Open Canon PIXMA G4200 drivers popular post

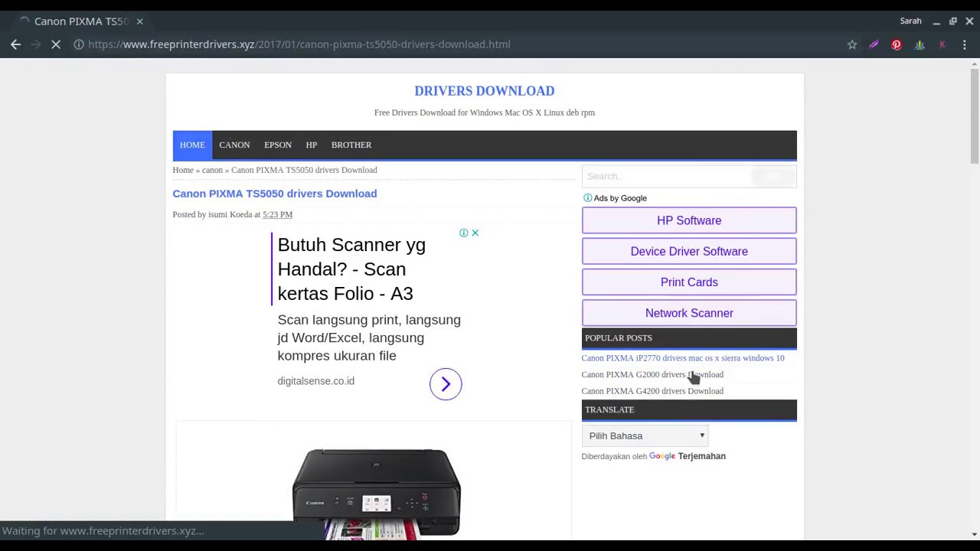point(652,391)
